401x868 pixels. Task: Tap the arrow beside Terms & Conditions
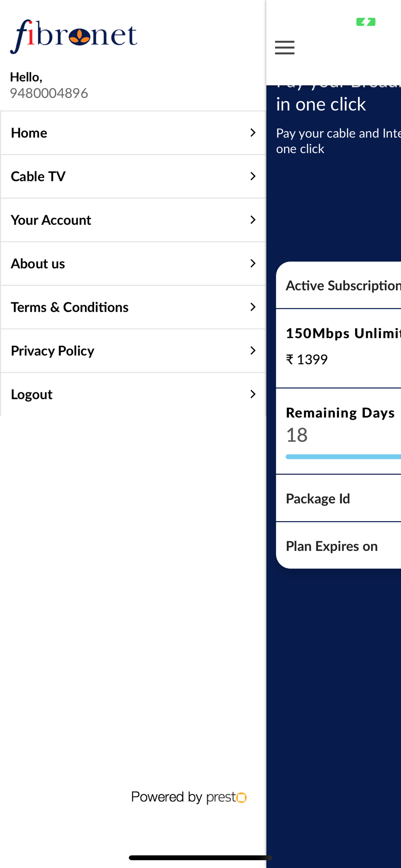coord(253,307)
